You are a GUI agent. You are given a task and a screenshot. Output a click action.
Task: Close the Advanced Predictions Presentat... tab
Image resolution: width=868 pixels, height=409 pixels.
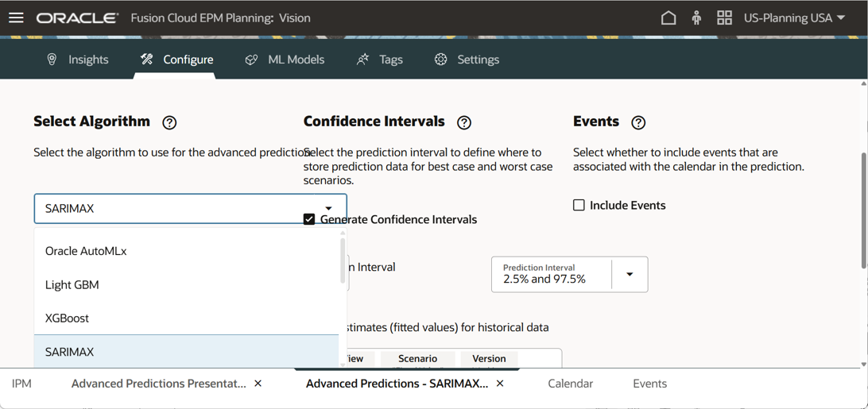(x=258, y=384)
